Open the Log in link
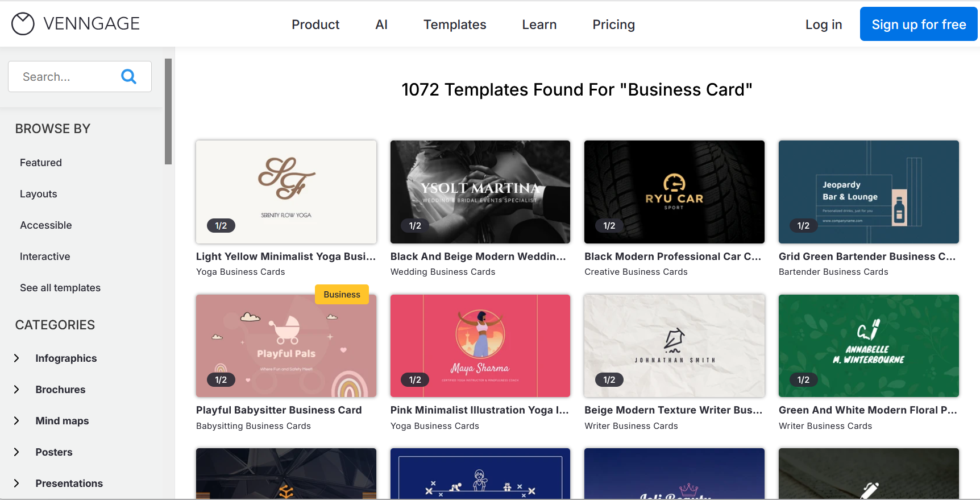This screenshot has width=980, height=500. click(x=823, y=24)
